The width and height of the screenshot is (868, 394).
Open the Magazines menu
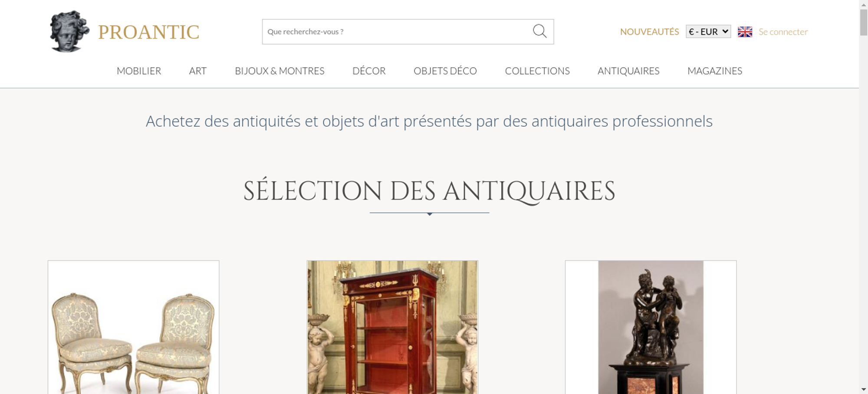(x=715, y=71)
